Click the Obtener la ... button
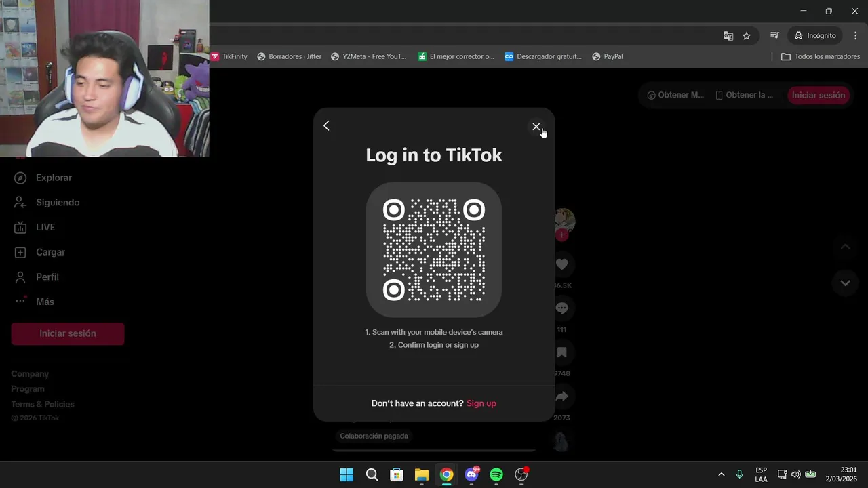 tap(745, 95)
